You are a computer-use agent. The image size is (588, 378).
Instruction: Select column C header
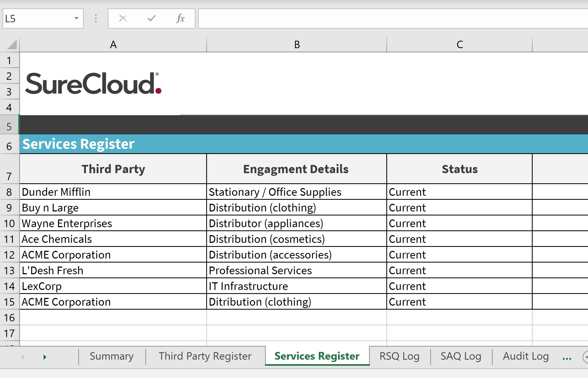pos(459,44)
